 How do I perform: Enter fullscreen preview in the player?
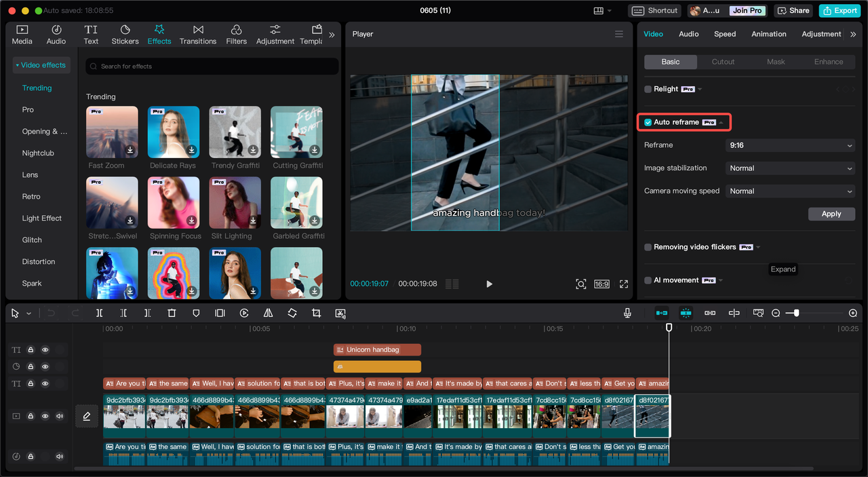tap(623, 284)
